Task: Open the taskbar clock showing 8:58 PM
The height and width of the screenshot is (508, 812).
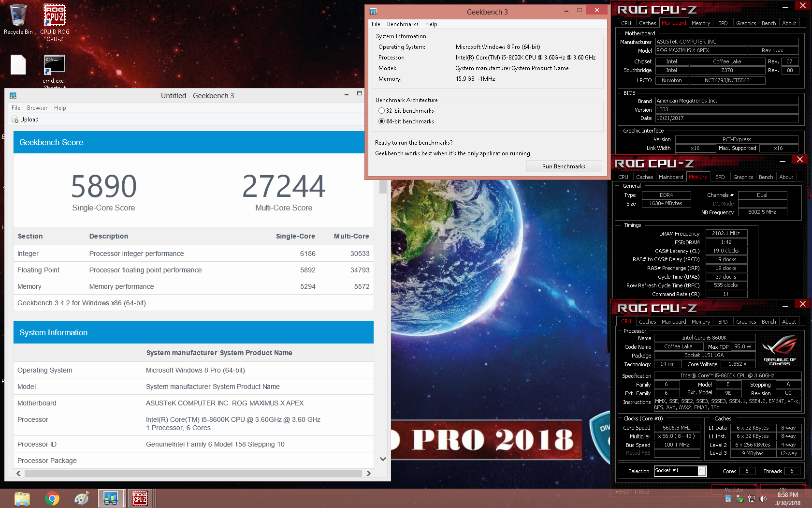Action: [x=787, y=499]
